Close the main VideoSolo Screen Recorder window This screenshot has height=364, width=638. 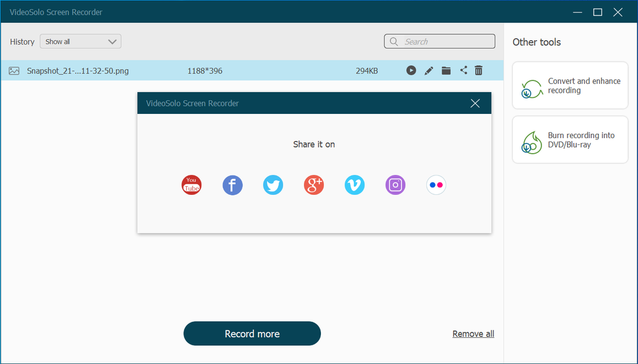[x=617, y=12]
